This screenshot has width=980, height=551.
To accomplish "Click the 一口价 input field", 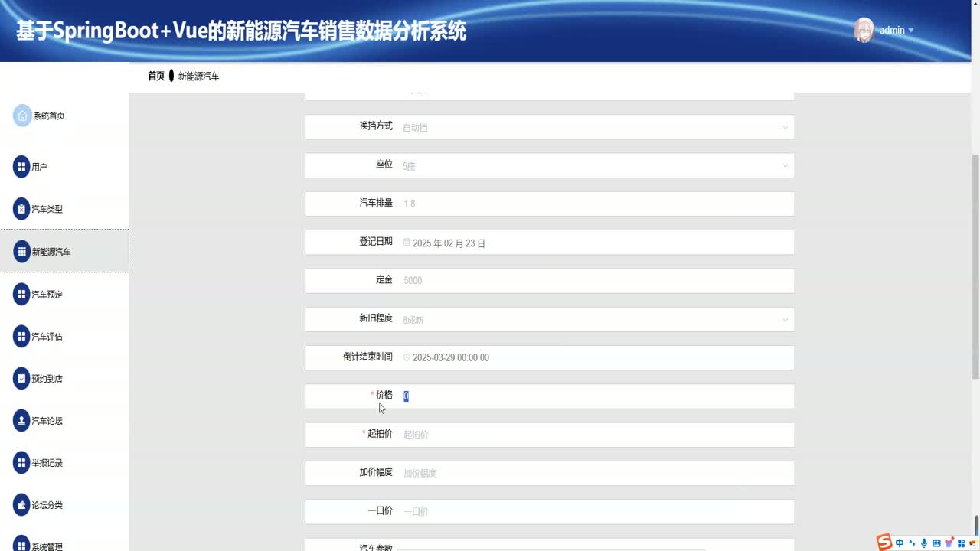I will pyautogui.click(x=596, y=511).
